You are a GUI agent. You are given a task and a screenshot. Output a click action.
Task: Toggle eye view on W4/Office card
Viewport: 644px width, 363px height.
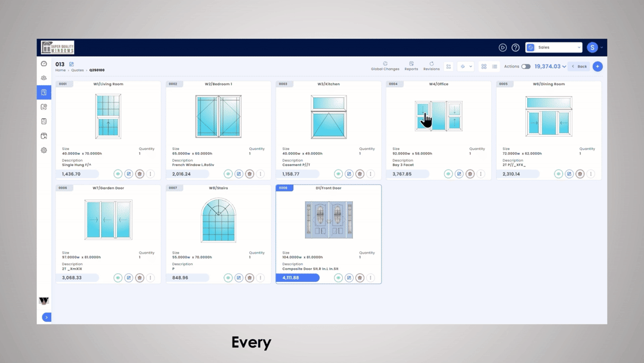448,174
